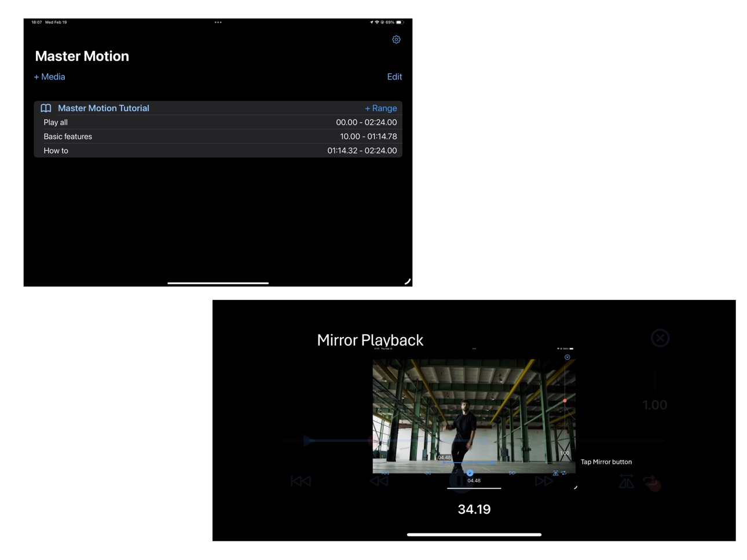Close the embedded video via its small X
The image size is (747, 560).
(x=567, y=357)
